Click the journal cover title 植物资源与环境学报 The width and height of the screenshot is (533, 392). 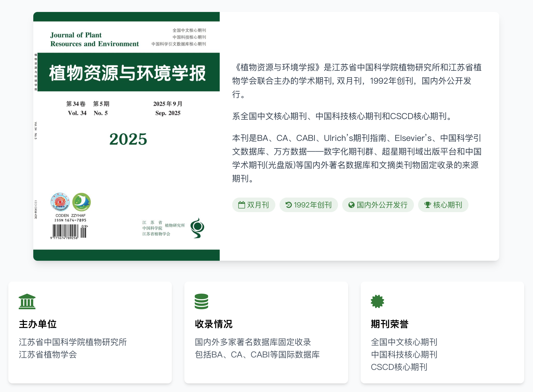(128, 73)
